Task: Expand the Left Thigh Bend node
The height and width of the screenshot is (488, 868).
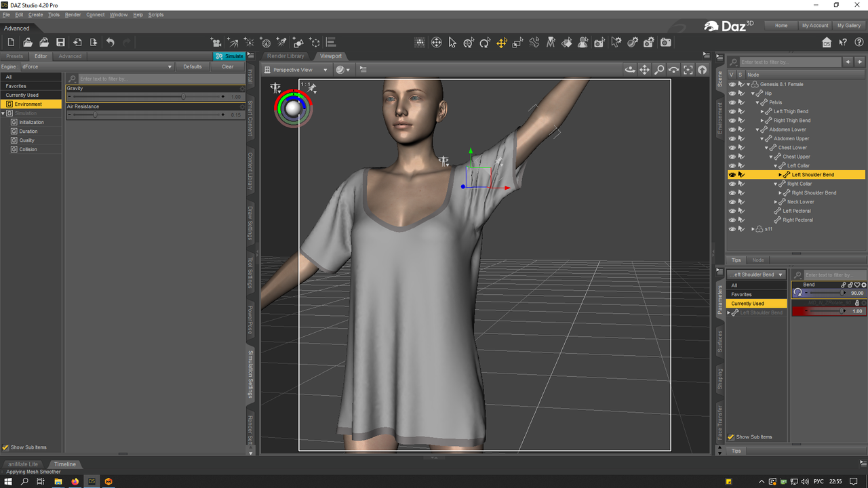Action: click(762, 112)
